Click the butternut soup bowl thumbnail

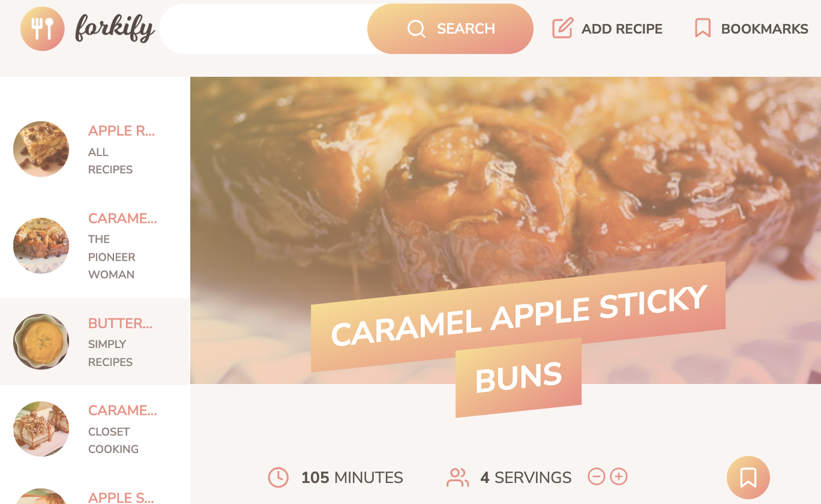click(41, 341)
